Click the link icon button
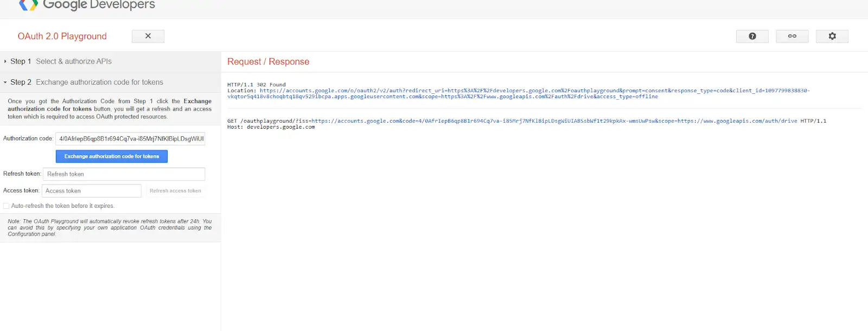Viewport: 868px width, 331px height. click(x=792, y=36)
